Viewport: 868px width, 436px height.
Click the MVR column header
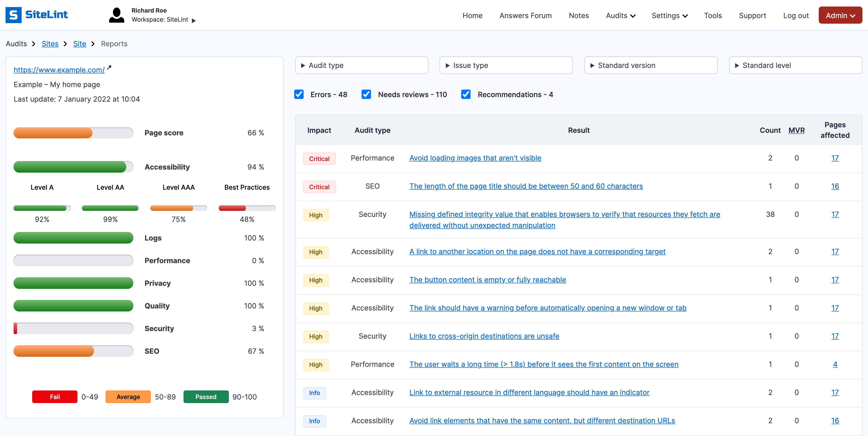[796, 131]
